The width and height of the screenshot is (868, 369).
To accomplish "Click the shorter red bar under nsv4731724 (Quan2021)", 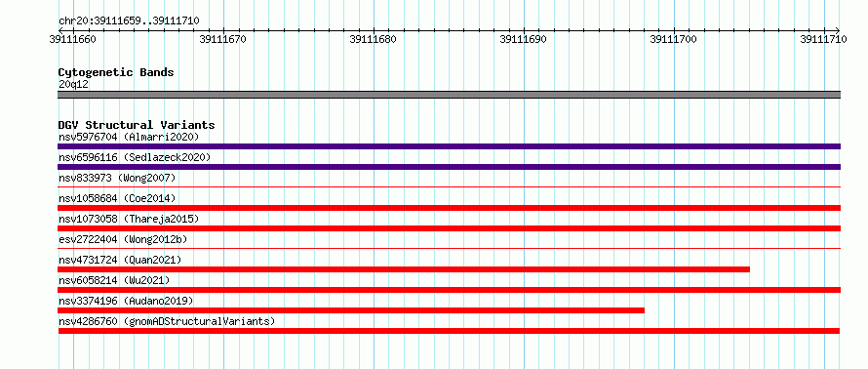I will (x=404, y=269).
